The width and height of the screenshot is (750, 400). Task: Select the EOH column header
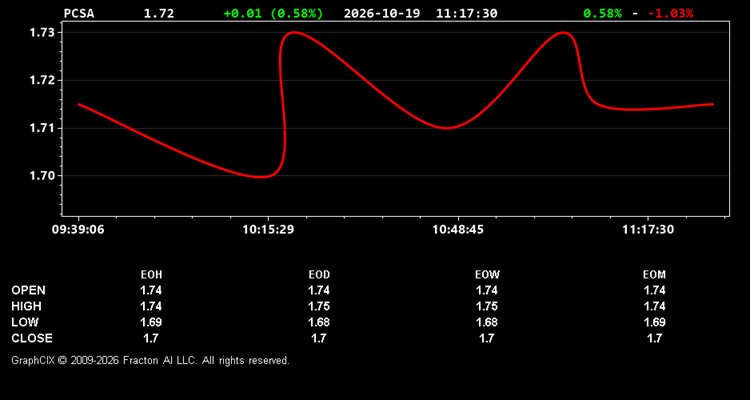(151, 275)
